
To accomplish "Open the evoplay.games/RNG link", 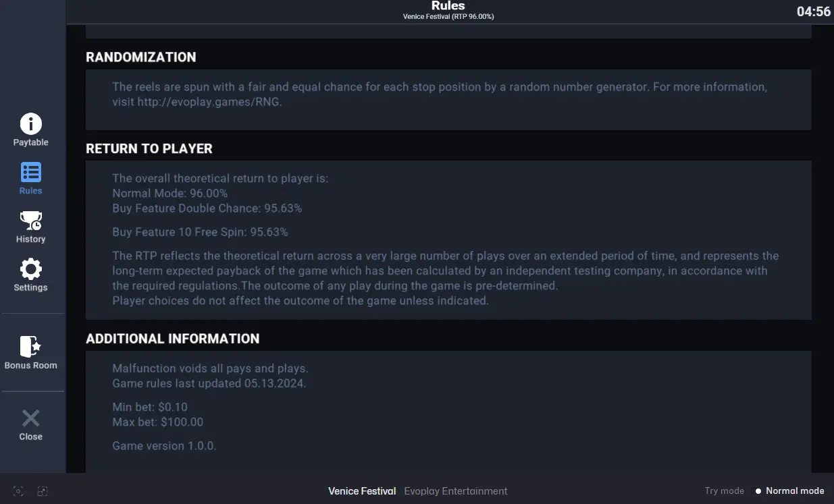I will coord(209,102).
